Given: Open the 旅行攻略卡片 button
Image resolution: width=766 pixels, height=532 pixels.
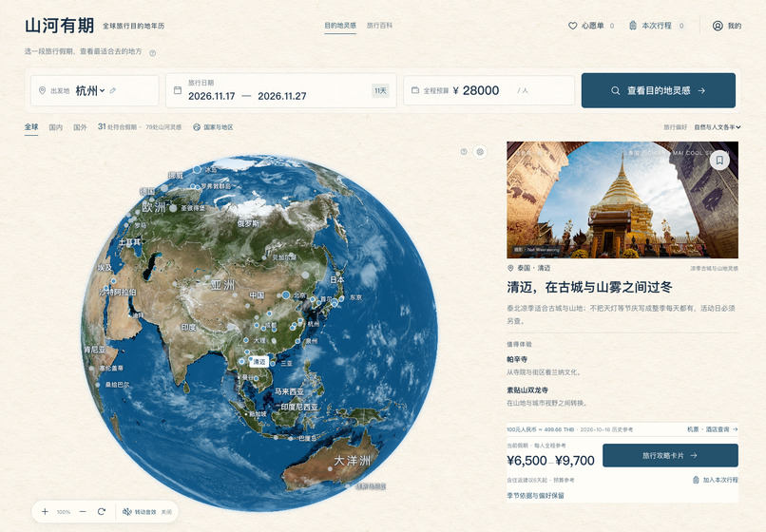Looking at the screenshot, I should tap(670, 455).
